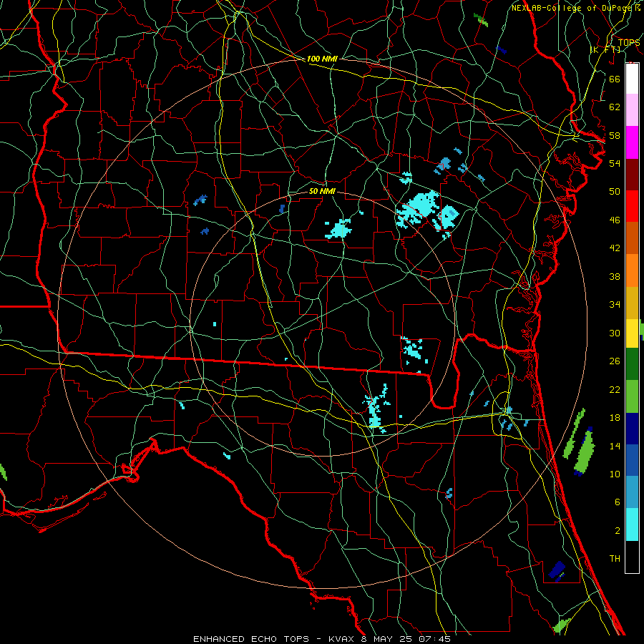644x644 pixels.
Task: Click the dark green legend band
Action: pyautogui.click(x=632, y=364)
